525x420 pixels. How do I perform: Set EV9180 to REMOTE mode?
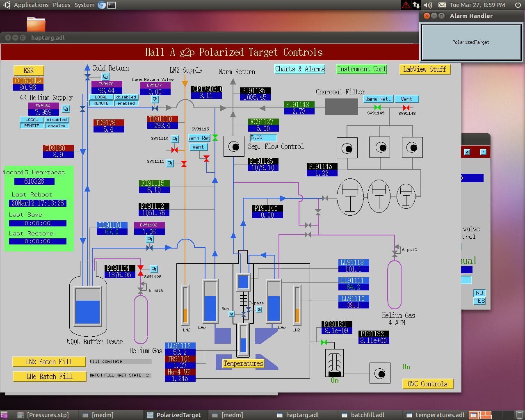pos(32,126)
